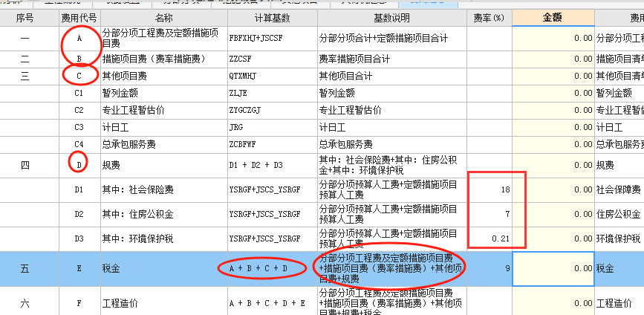This screenshot has width=644, height=315.
Task: Select fee code cell D3
Action: tap(79, 238)
